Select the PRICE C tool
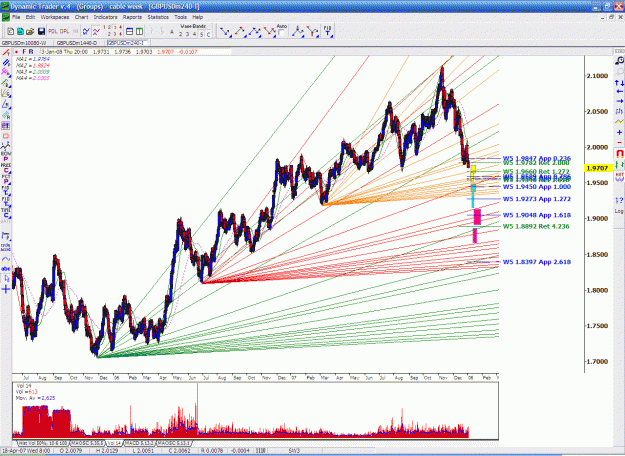Image resolution: width=625 pixels, height=456 pixels. pos(6,167)
